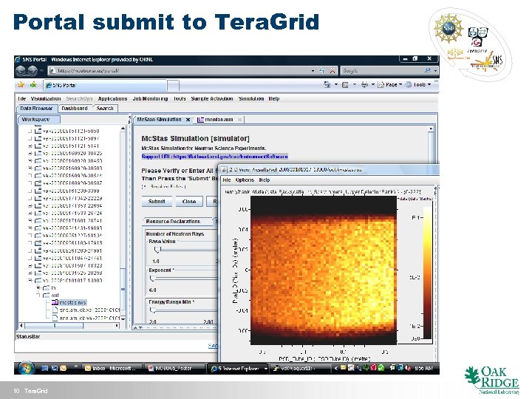Viewport: 532px width, 399px height.
Task: Open the Job Monitoring menu
Action: point(150,99)
